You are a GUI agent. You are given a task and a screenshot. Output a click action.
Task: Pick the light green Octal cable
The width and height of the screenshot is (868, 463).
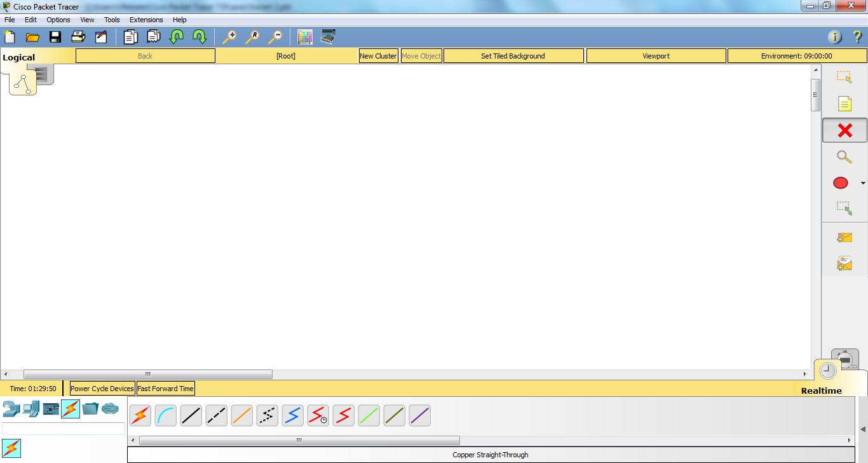[x=369, y=416]
